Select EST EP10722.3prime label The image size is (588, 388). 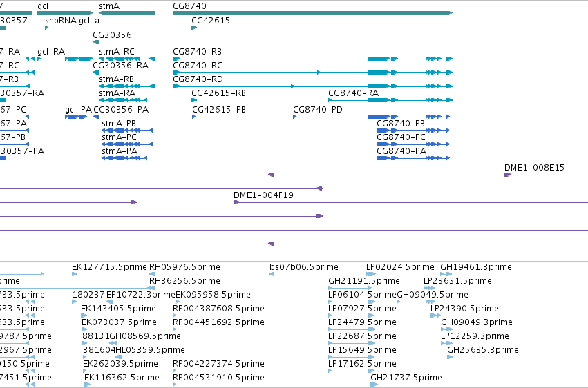[141, 295]
